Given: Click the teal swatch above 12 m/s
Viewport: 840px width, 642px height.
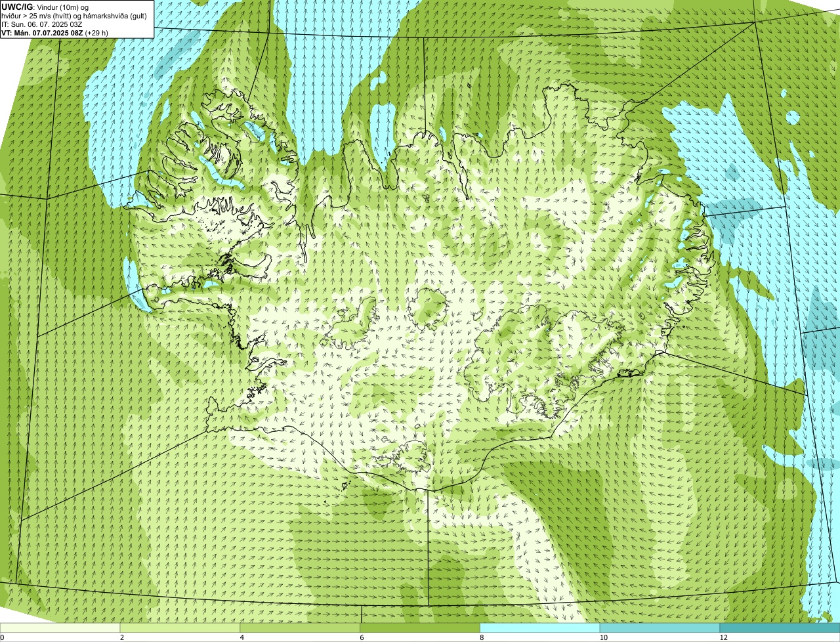Looking at the screenshot, I should 780,628.
